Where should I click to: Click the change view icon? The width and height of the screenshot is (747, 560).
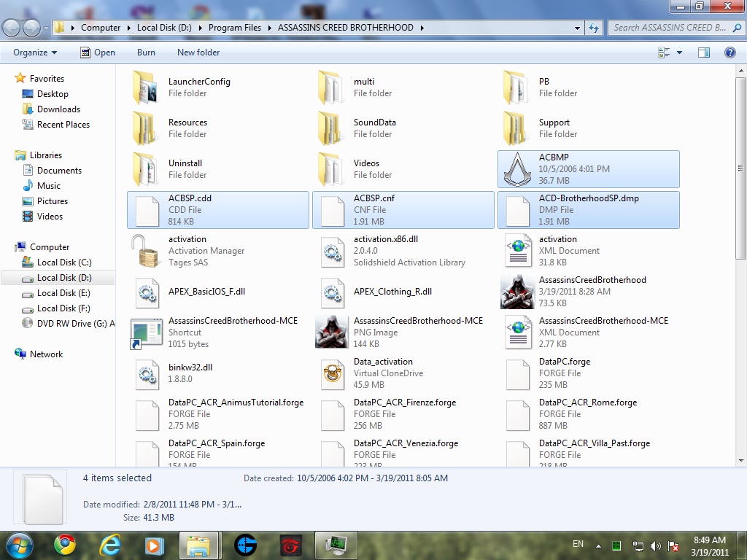pos(664,52)
